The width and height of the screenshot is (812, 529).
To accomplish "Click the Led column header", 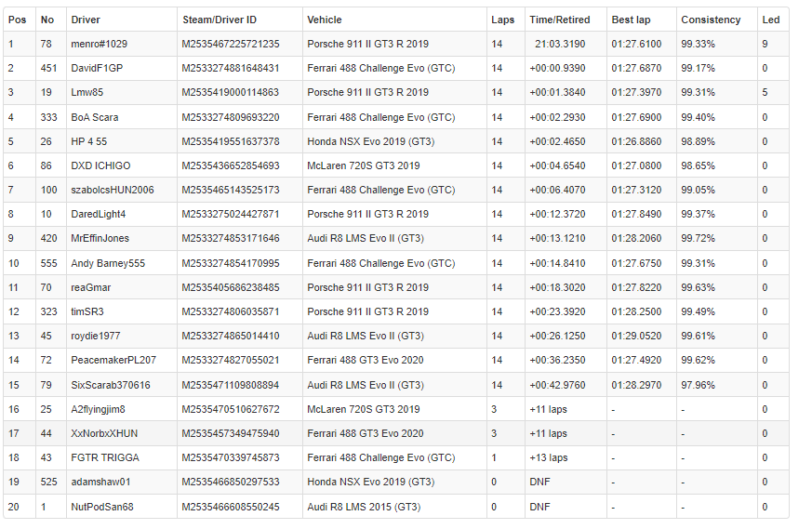I will point(770,20).
